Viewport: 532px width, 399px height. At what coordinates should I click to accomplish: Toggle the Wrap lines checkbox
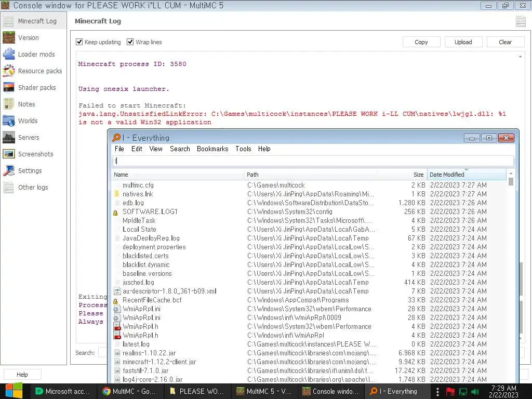pos(130,42)
